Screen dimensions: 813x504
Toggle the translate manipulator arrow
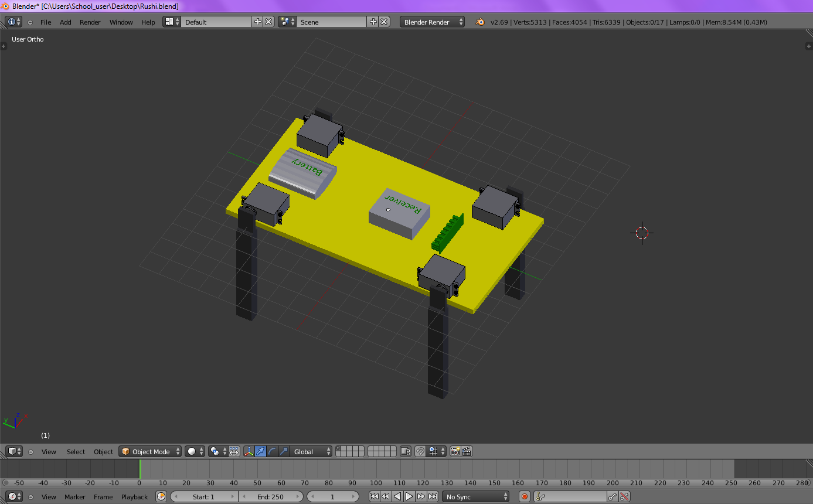260,451
